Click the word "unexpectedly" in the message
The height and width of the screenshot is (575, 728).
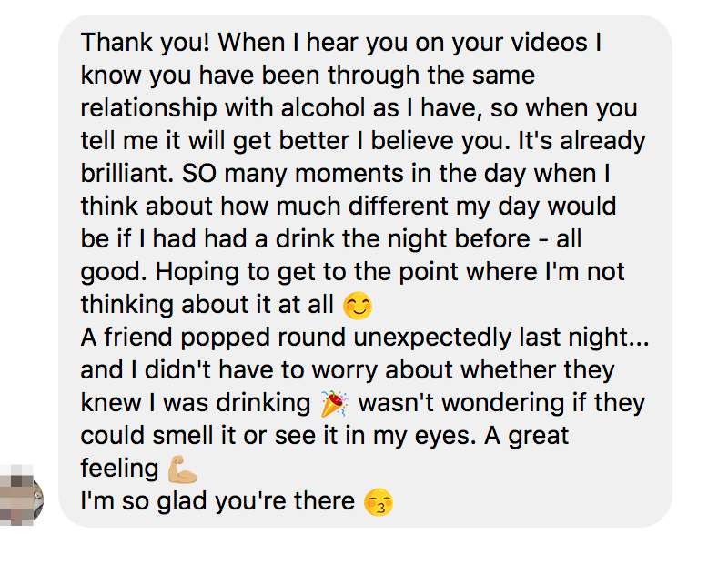pos(431,338)
